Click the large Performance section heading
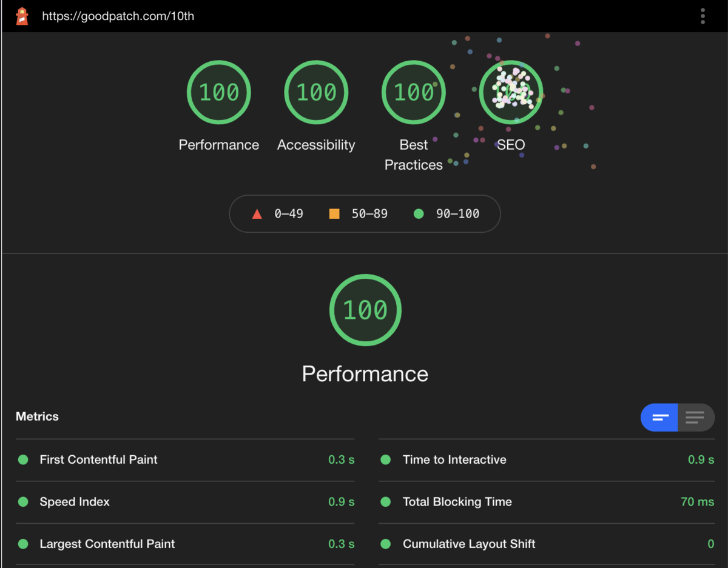Viewport: 728px width, 568px height. pyautogui.click(x=365, y=373)
